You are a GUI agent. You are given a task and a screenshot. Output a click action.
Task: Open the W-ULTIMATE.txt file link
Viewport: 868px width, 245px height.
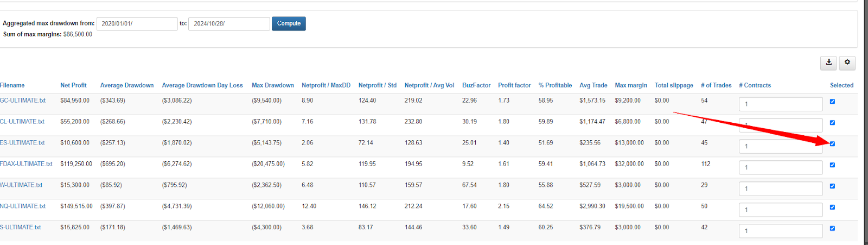[21, 185]
